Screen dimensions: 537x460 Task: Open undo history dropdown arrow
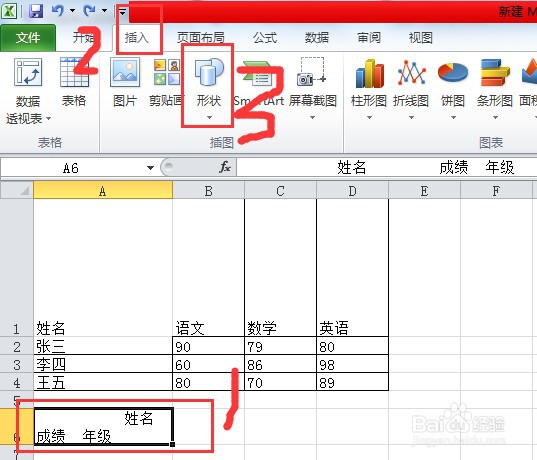72,11
